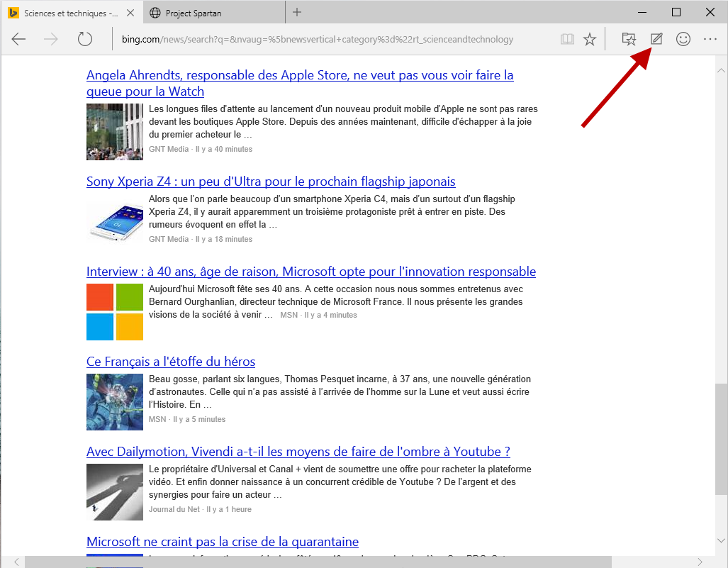Click the vertical scrollbar thumb

click(x=721, y=440)
